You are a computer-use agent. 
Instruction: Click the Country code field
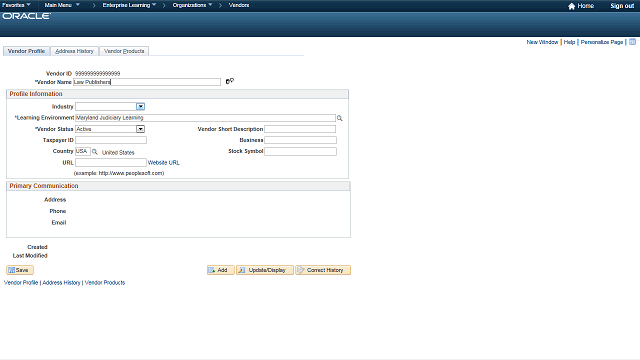[83, 151]
